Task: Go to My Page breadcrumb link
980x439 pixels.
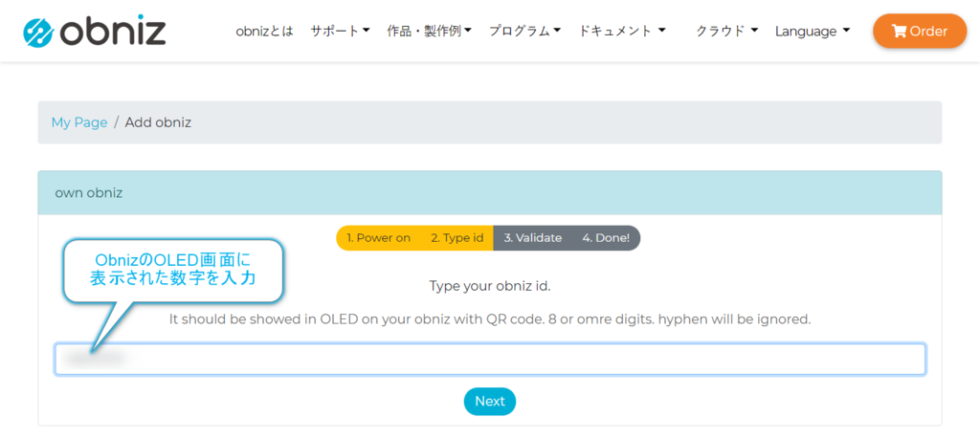Action: (x=79, y=122)
